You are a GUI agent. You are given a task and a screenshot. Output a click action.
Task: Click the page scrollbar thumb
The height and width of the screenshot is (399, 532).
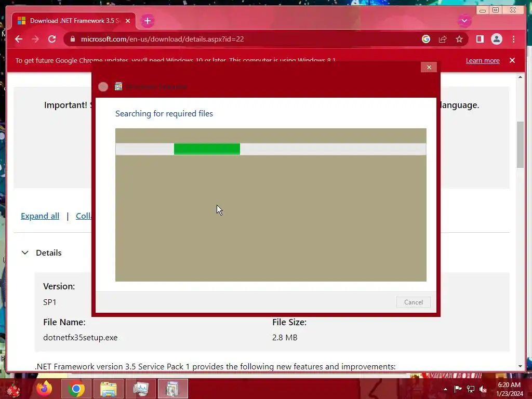tap(520, 144)
